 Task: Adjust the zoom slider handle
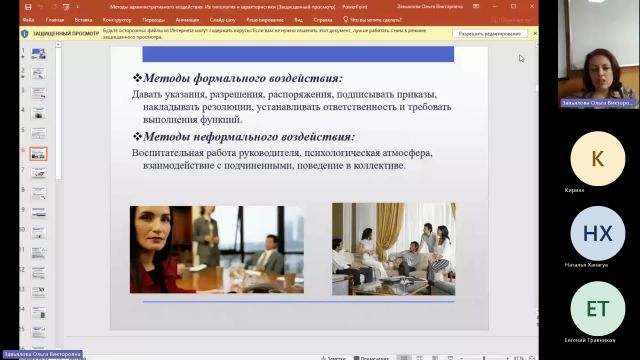coord(484,358)
